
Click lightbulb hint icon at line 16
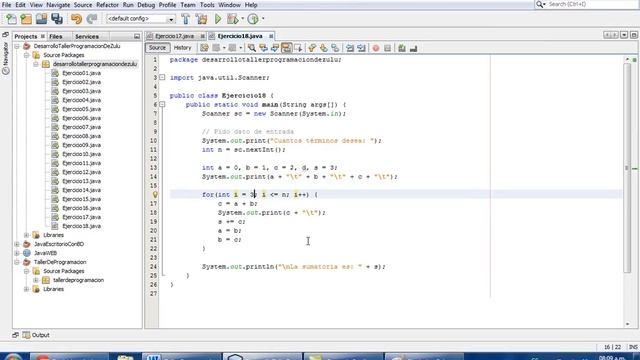pos(155,195)
